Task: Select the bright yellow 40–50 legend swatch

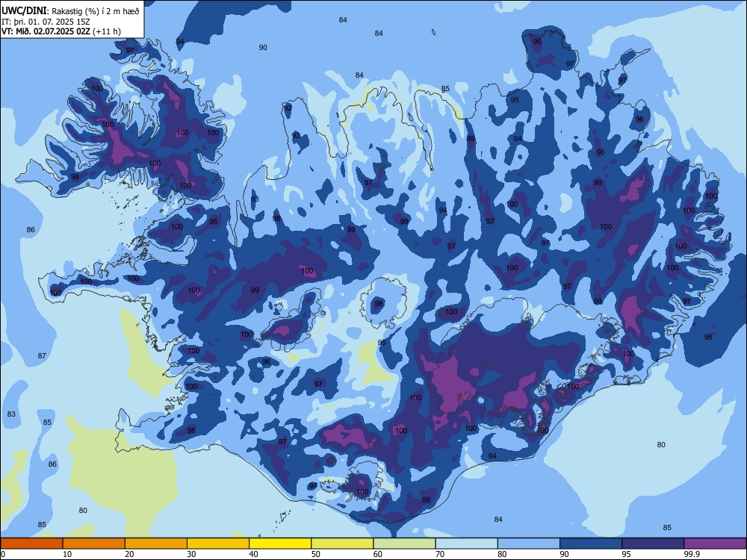Action: pyautogui.click(x=280, y=544)
